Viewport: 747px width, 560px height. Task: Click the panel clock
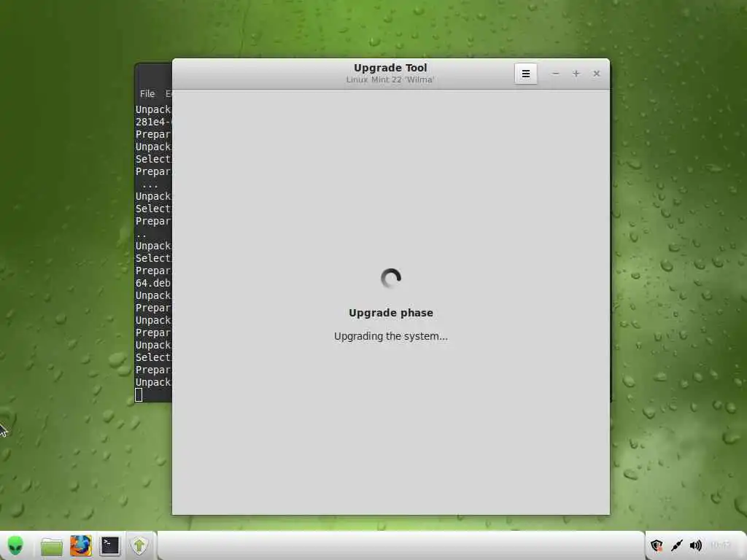pyautogui.click(x=720, y=545)
